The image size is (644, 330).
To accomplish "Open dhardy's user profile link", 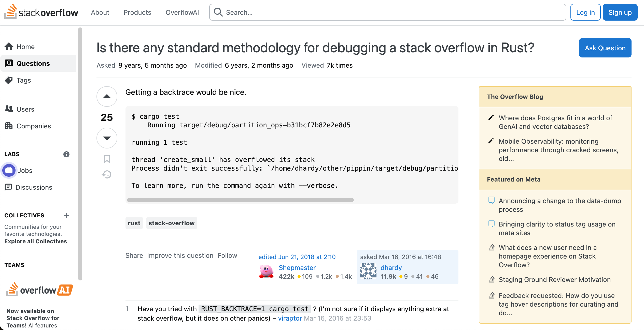I will pyautogui.click(x=391, y=268).
